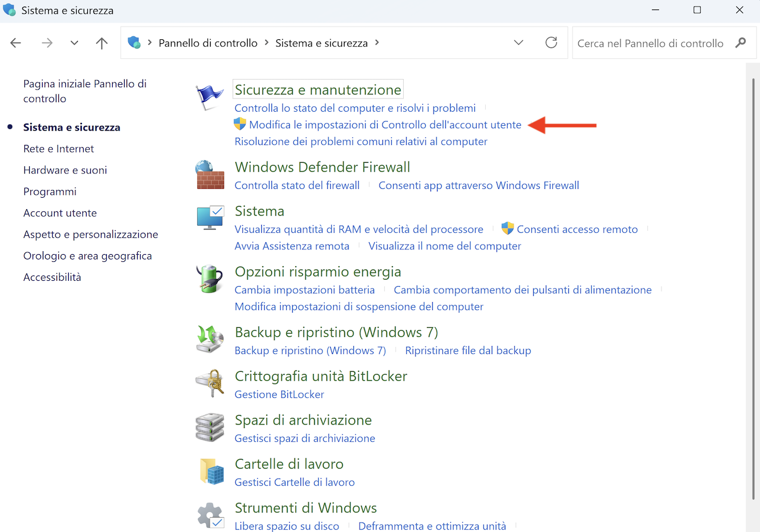Click the search magnifier icon
Viewport: 760px width, 532px height.
point(740,43)
